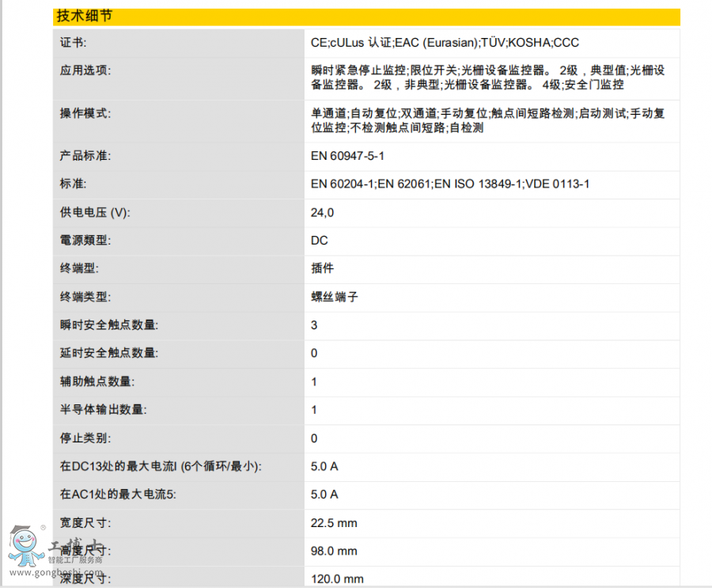
Task: Select the 停止类别 row label
Action: coord(85,438)
